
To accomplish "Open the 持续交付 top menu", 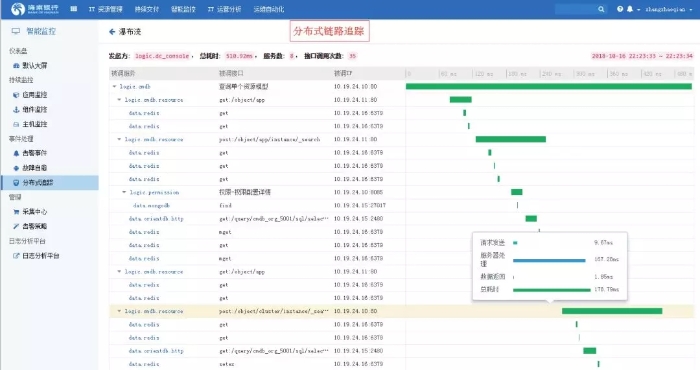I will tap(147, 9).
